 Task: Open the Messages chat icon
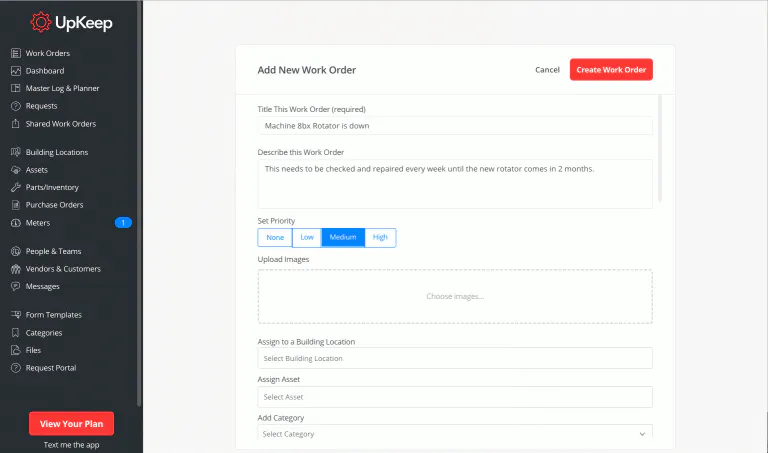[x=16, y=286]
